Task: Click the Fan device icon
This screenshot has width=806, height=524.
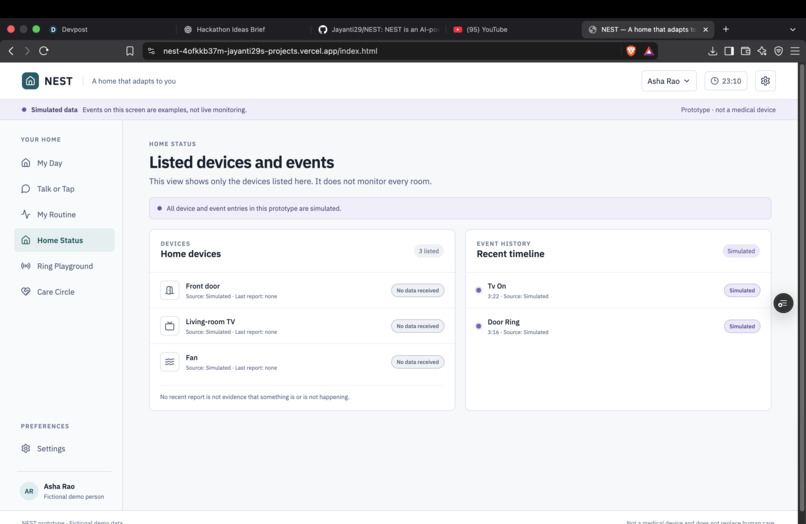Action: pos(170,362)
